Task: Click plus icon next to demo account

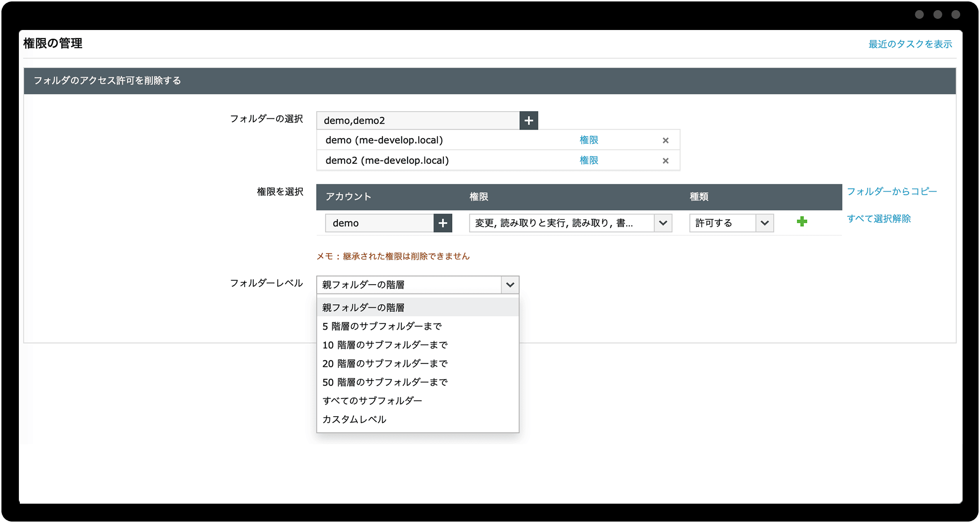Action: [442, 223]
